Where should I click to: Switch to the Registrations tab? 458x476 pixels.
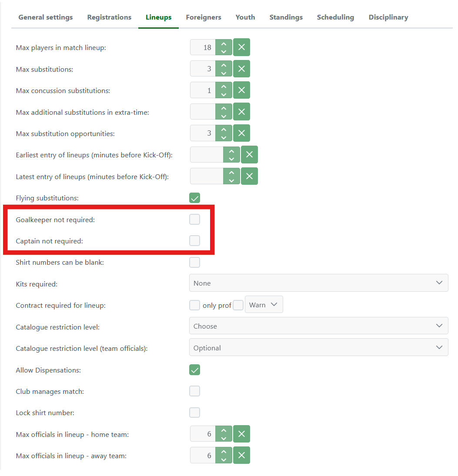click(109, 17)
